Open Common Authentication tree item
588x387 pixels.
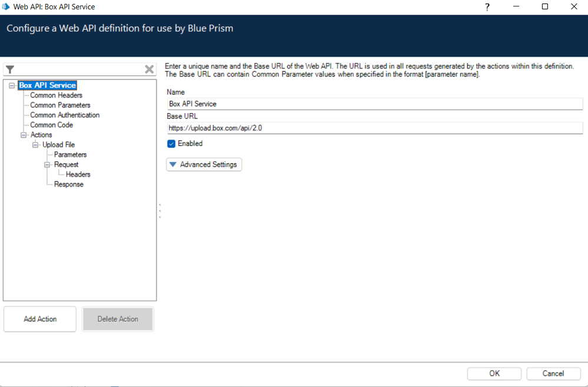(x=65, y=115)
